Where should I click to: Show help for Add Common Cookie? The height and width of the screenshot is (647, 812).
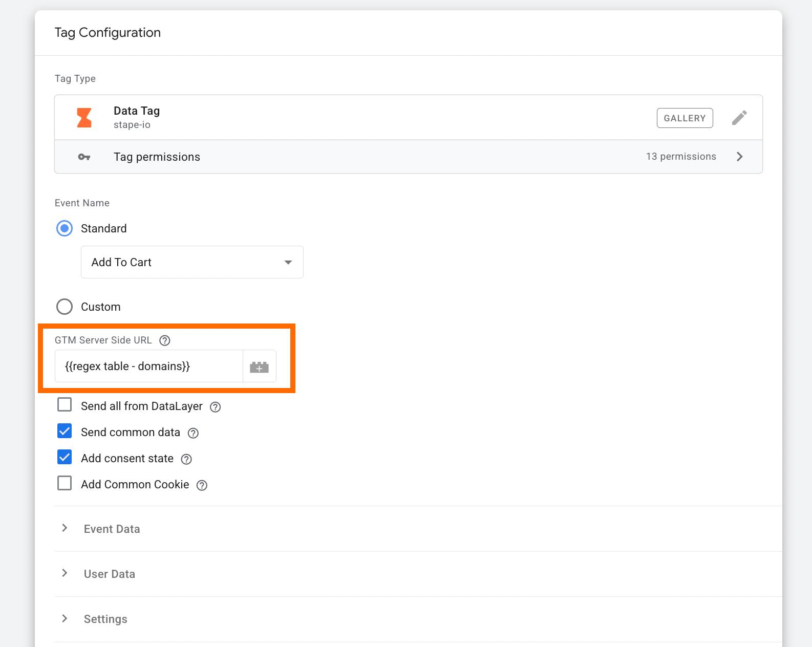point(202,485)
